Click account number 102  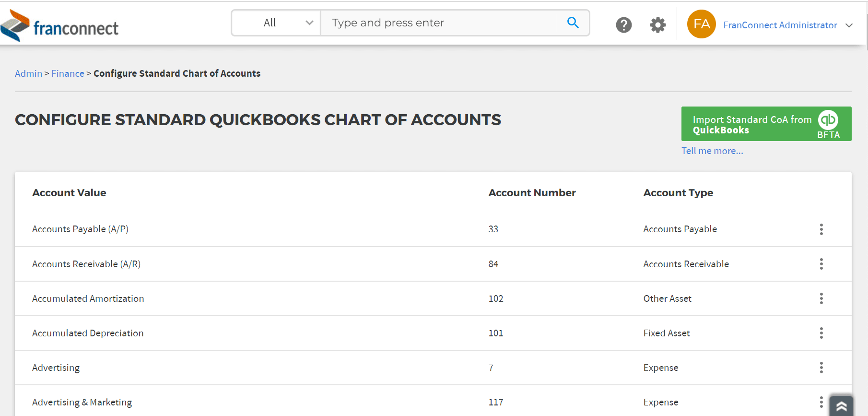(x=495, y=298)
